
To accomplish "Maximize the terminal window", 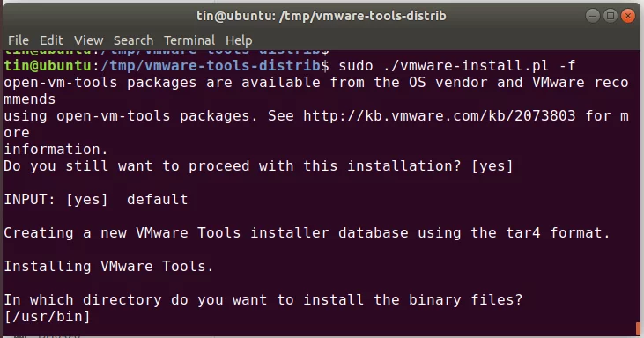I will click(611, 16).
